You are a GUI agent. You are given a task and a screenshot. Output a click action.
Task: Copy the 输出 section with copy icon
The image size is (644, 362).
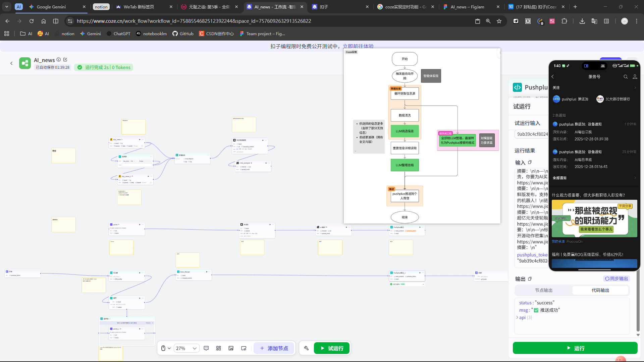click(530, 279)
